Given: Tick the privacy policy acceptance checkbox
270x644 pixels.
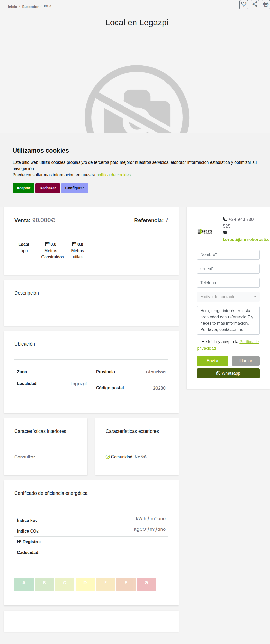Looking at the screenshot, I should click(199, 341).
